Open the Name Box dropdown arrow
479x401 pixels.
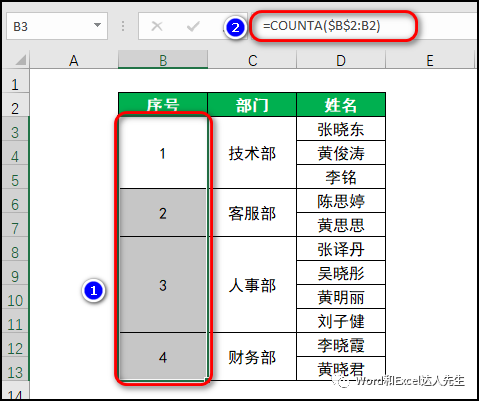click(97, 25)
